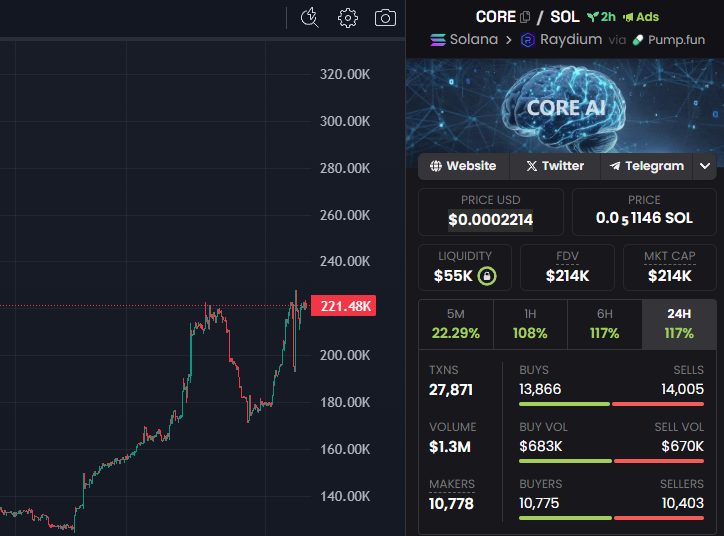Click the MAKERS 10,778 value
The width and height of the screenshot is (724, 536).
[451, 504]
